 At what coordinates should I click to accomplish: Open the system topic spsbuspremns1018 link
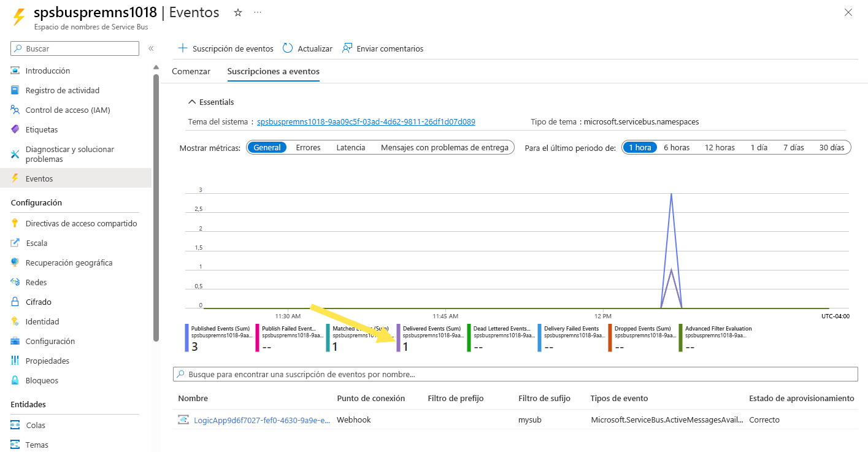tap(366, 121)
